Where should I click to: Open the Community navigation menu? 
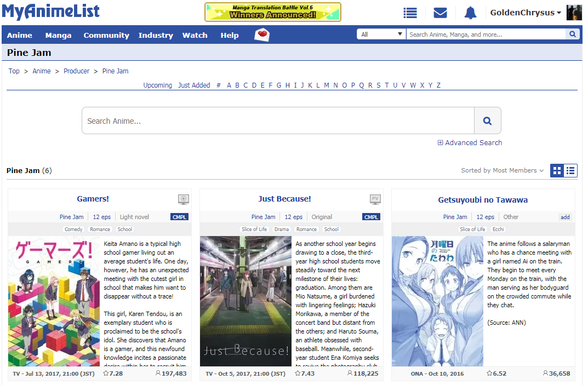(106, 35)
